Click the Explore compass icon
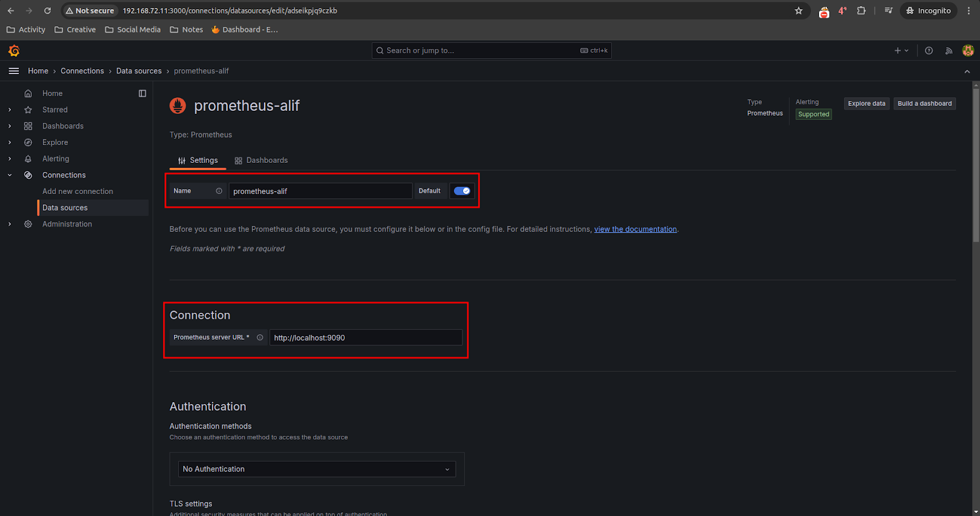 click(x=28, y=143)
